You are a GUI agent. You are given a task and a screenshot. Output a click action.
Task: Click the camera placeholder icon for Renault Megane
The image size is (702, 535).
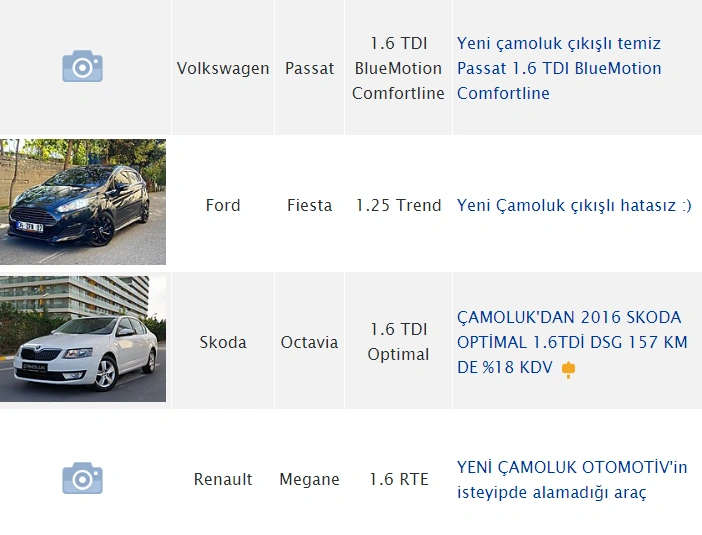pyautogui.click(x=83, y=478)
